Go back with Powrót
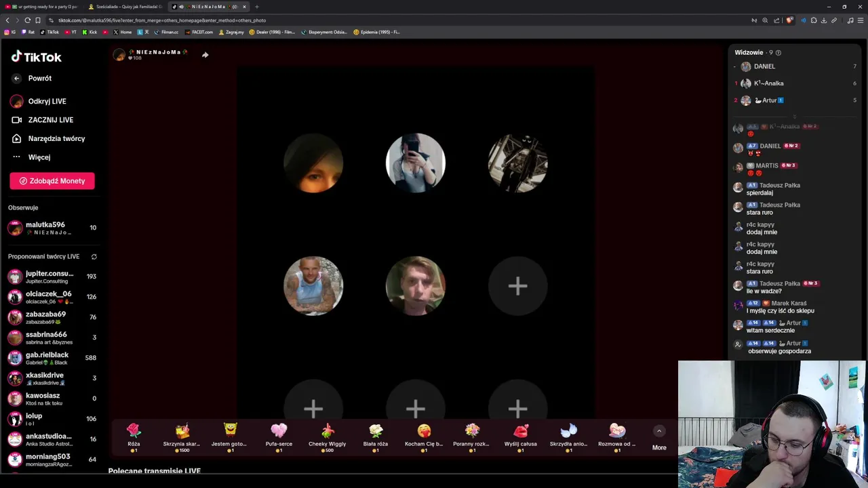The width and height of the screenshot is (868, 488). [32, 78]
